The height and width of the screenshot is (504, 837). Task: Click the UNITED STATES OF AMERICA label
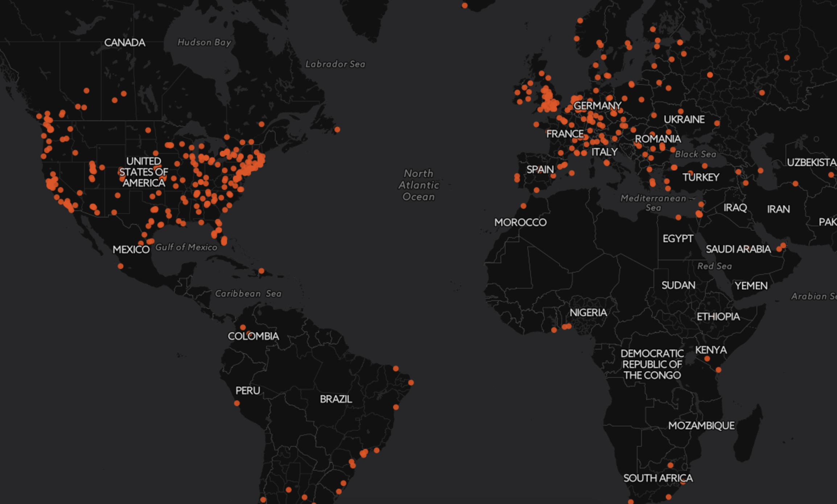[x=144, y=172]
